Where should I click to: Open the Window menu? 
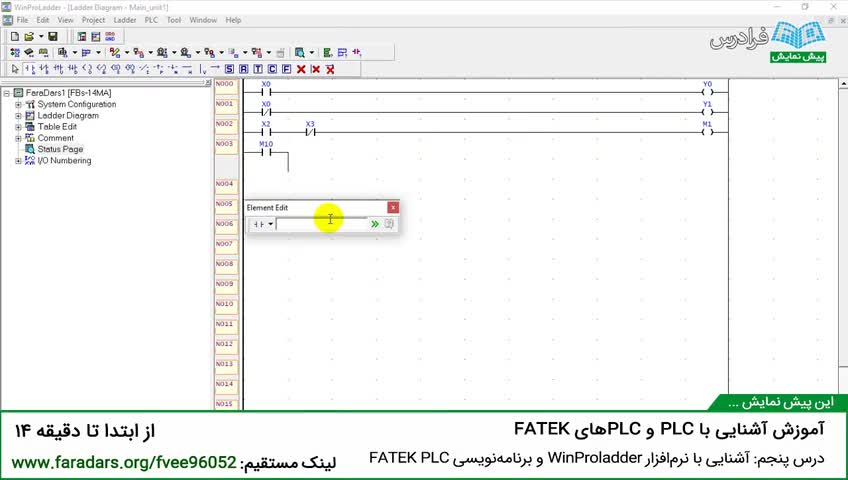coord(203,20)
